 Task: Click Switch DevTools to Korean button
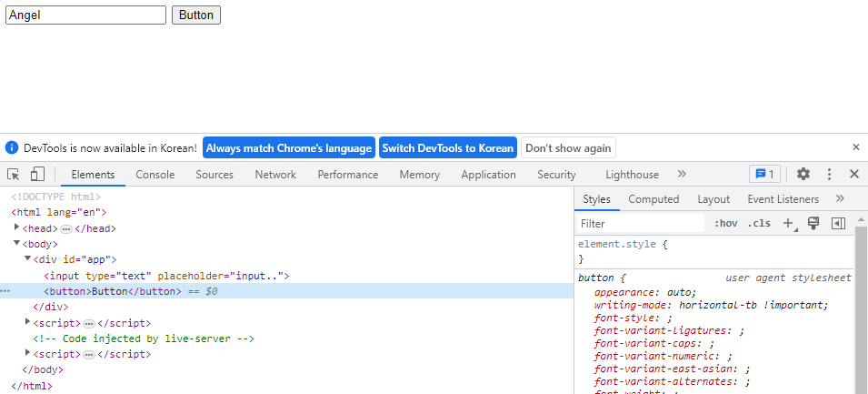tap(448, 148)
